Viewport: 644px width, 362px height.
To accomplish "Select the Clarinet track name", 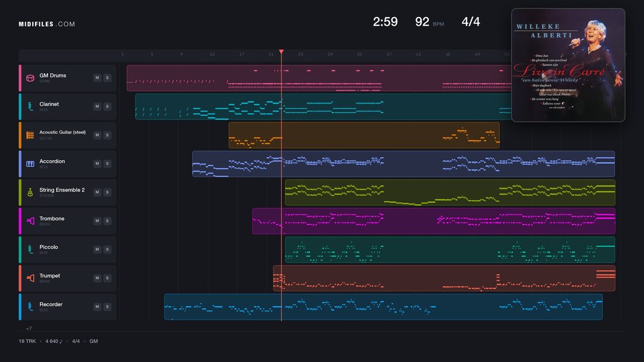I will pyautogui.click(x=49, y=104).
